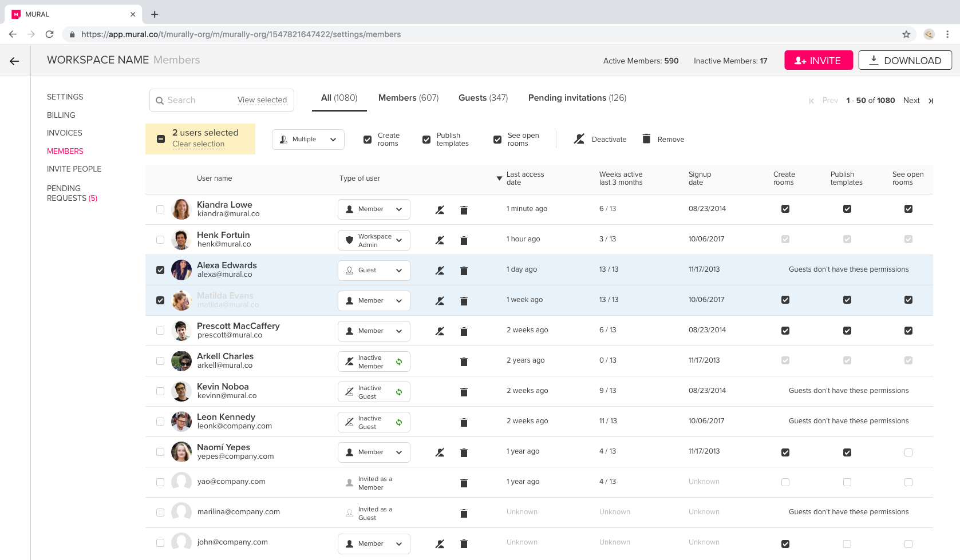
Task: Click the trash icon in Prescott MacCaffery's row
Action: click(x=464, y=331)
